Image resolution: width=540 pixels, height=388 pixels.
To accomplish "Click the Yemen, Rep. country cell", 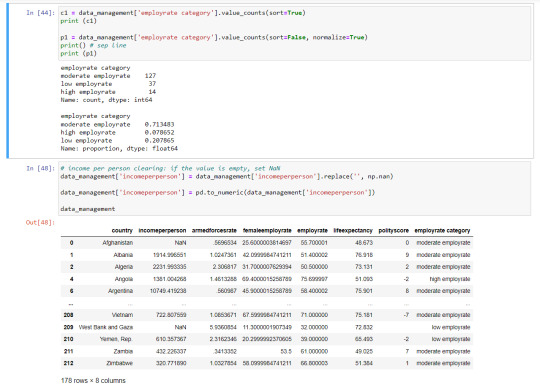I will 116,339.
